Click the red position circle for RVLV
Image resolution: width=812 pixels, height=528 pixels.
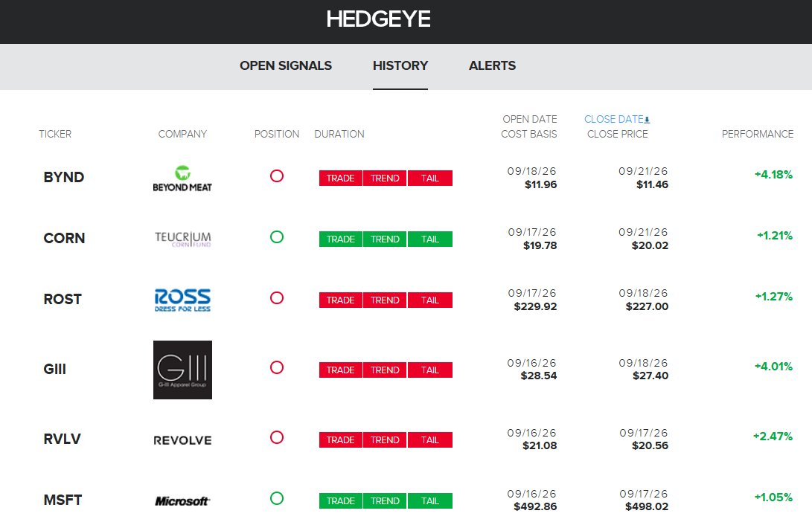point(277,437)
